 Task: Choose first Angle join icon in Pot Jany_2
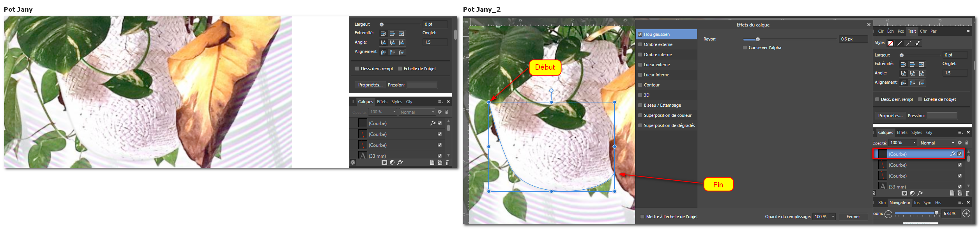click(903, 73)
